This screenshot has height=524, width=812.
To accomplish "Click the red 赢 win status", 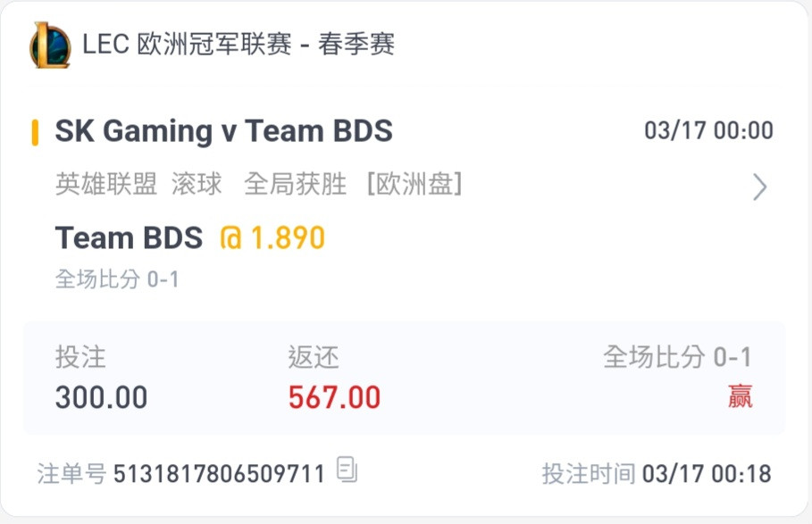I will pos(740,396).
